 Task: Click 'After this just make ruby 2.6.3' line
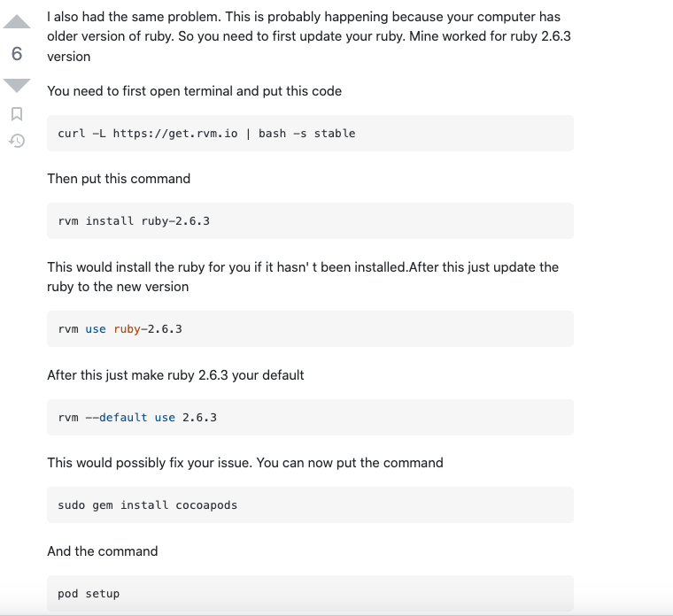click(175, 375)
